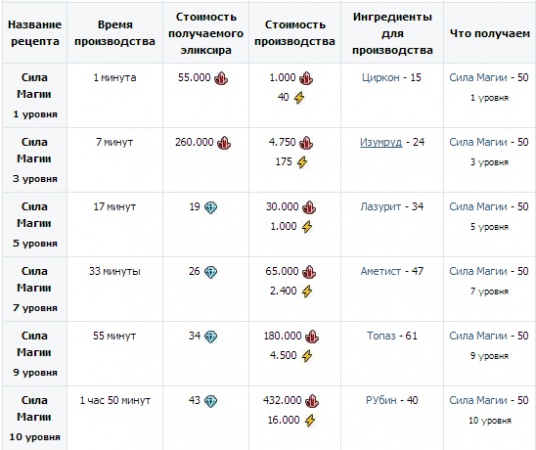
Task: Click the red crystal icon beside 260.000
Action: tap(224, 143)
